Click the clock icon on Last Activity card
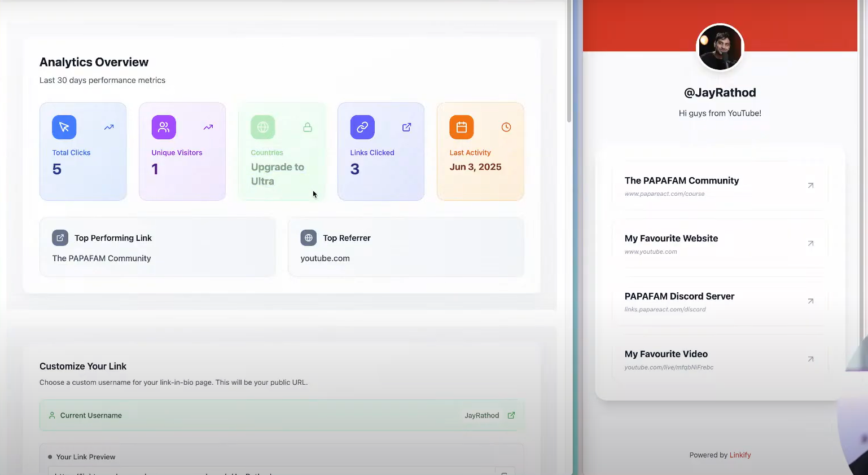Screen dimensions: 868x475 pyautogui.click(x=506, y=127)
